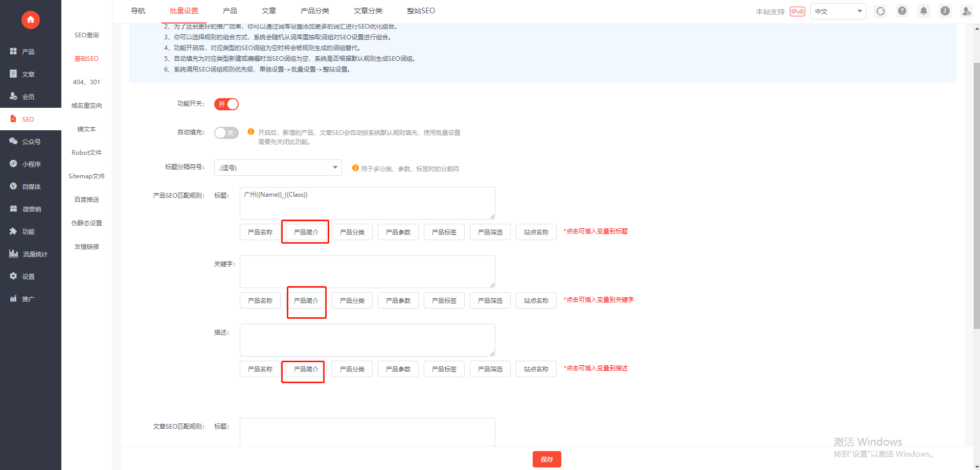Open notifications via the bell icon

[924, 11]
